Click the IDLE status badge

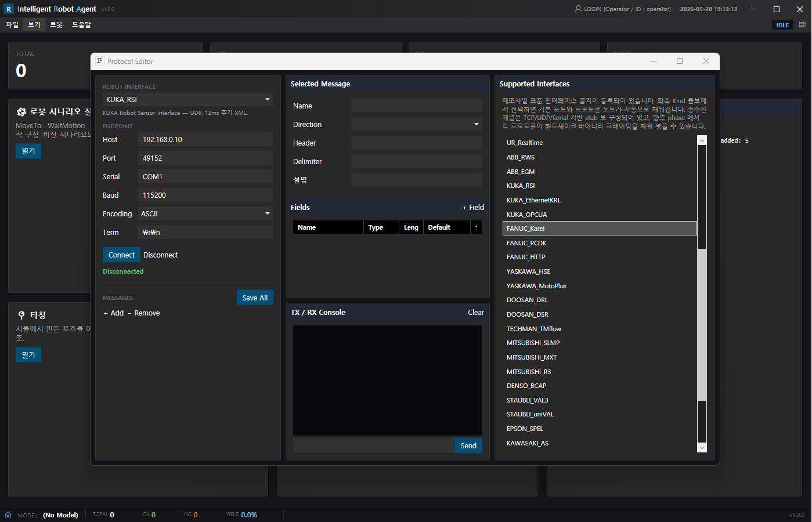782,25
